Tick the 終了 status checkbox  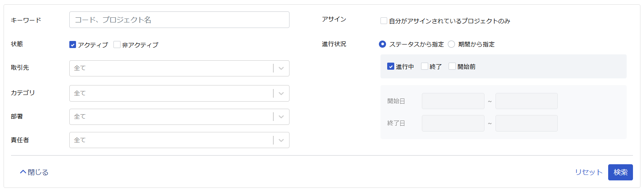(x=425, y=66)
